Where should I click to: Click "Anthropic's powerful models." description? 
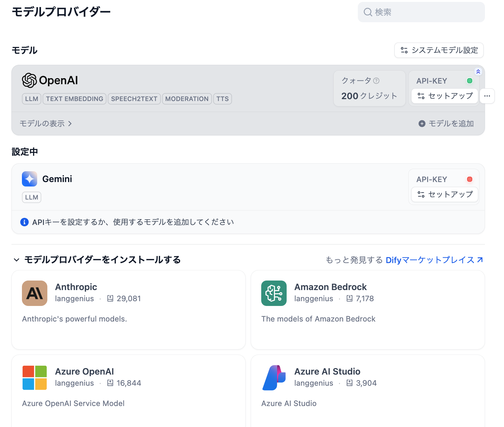tap(74, 319)
